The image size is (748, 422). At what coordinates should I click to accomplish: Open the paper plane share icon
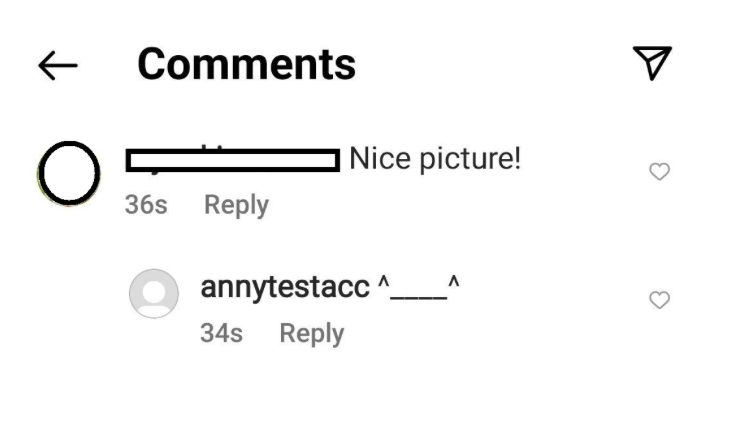[x=652, y=63]
